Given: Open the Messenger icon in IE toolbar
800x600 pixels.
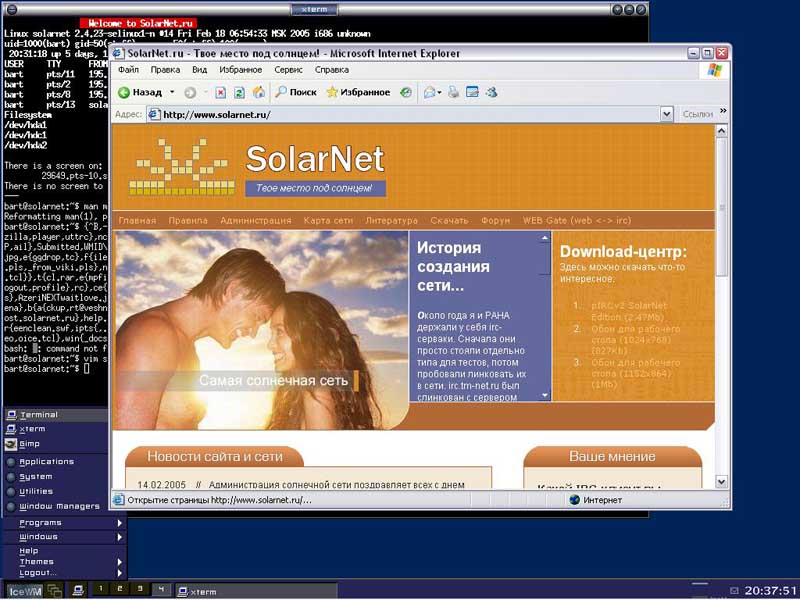Looking at the screenshot, I should (492, 92).
